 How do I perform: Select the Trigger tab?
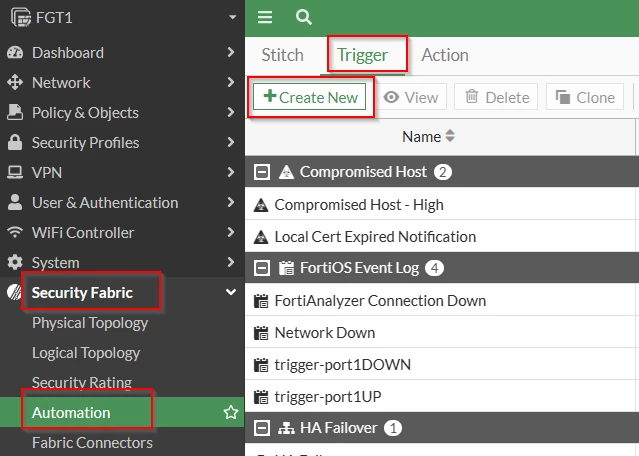[x=362, y=55]
